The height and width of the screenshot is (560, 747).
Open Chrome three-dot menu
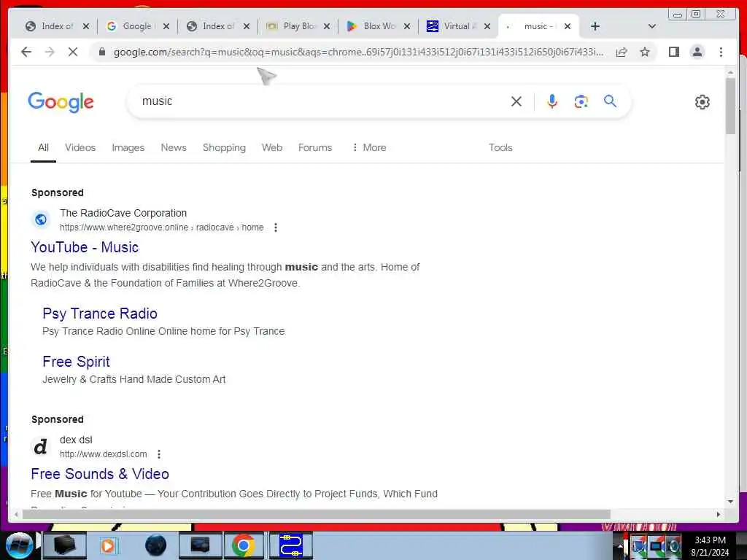click(x=721, y=52)
